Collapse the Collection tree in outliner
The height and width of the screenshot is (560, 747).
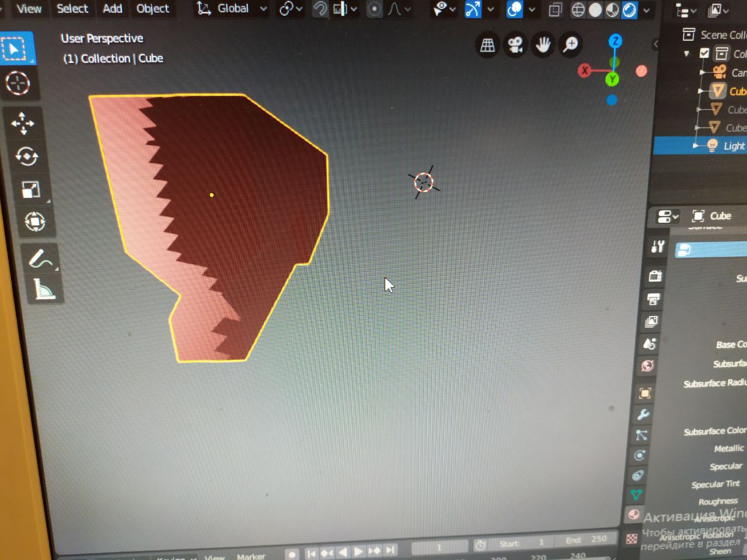687,54
